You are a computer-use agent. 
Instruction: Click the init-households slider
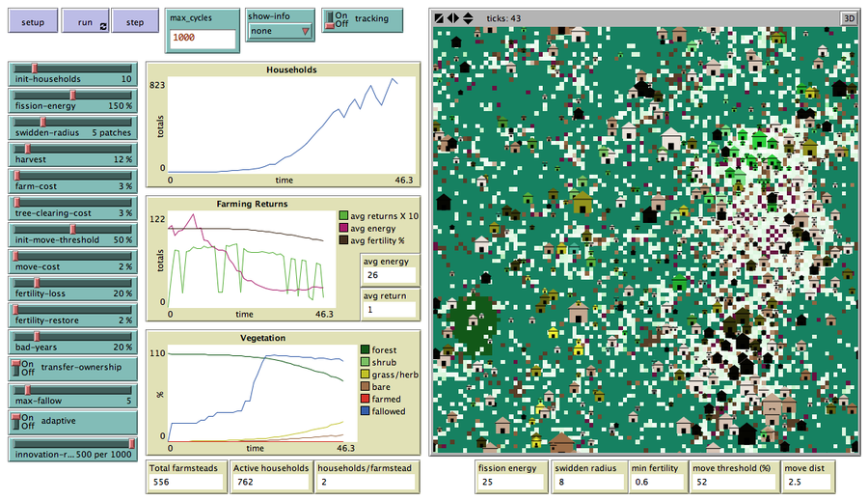[72, 73]
